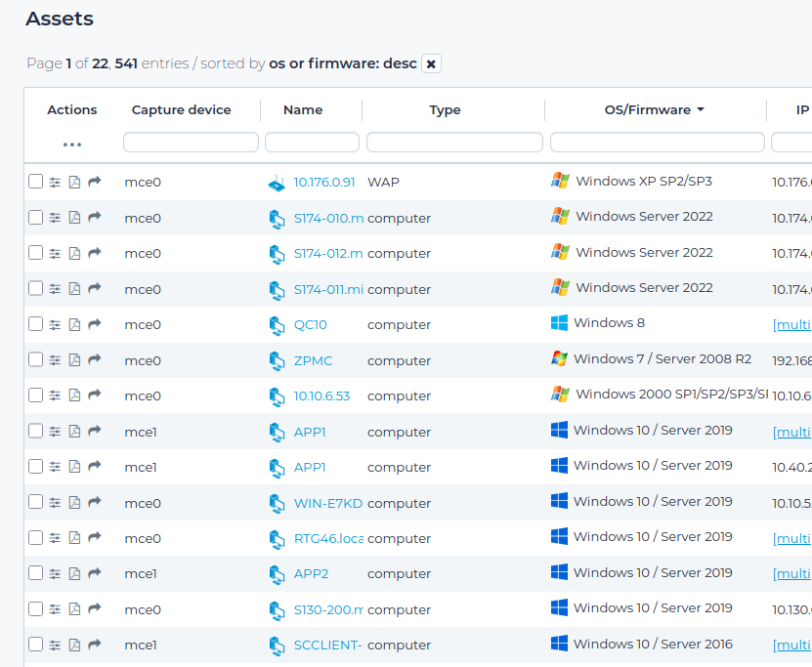Export PDF report for S174-012.m row
812x667 pixels.
(x=74, y=253)
